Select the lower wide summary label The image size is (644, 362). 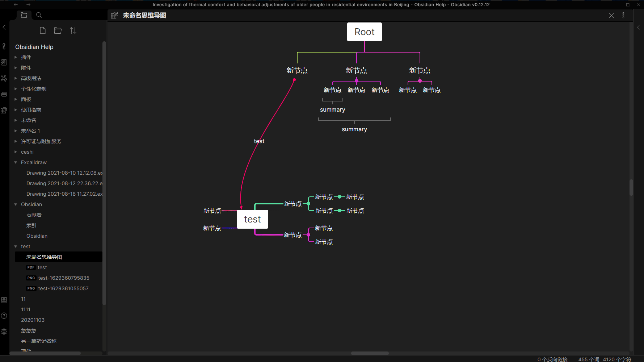(x=354, y=129)
